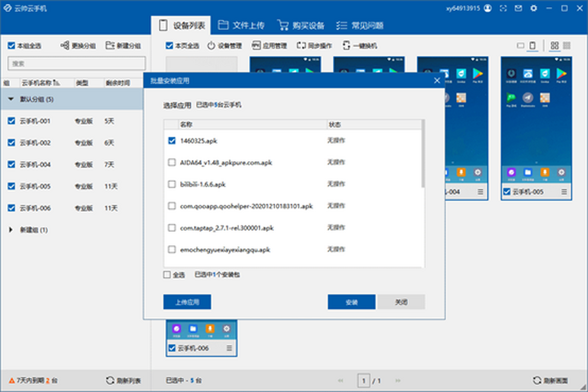Click the 新建分组 new group icon
This screenshot has width=588, height=392.
pos(110,46)
